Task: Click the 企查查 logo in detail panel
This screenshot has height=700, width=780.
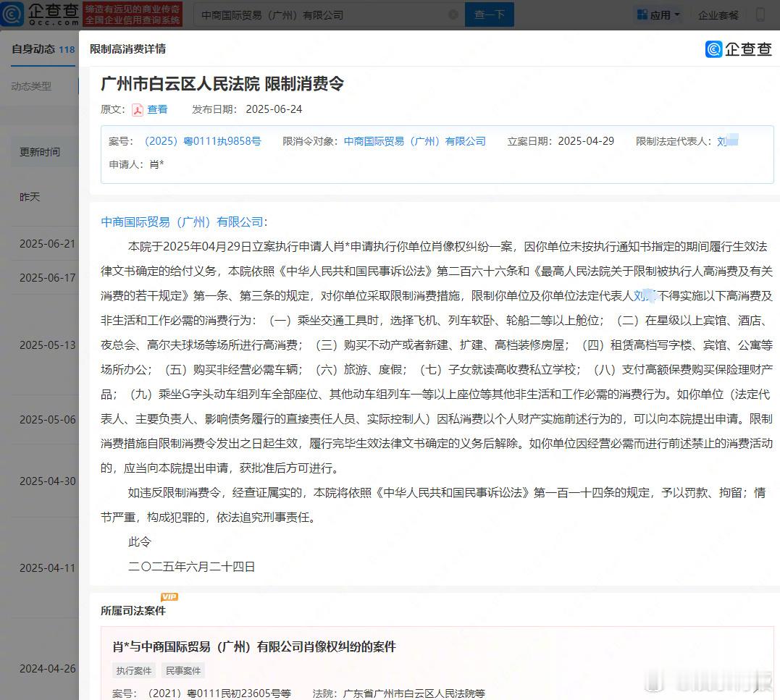Action: click(x=739, y=49)
